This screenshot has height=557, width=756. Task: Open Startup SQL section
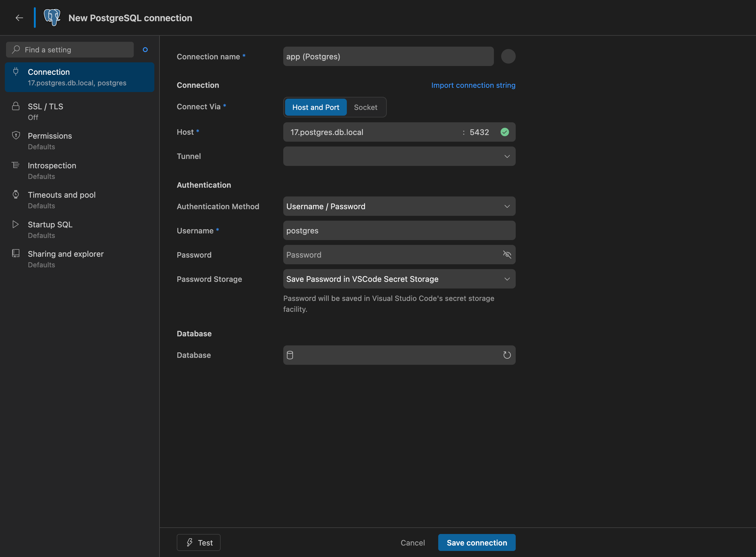pyautogui.click(x=80, y=229)
